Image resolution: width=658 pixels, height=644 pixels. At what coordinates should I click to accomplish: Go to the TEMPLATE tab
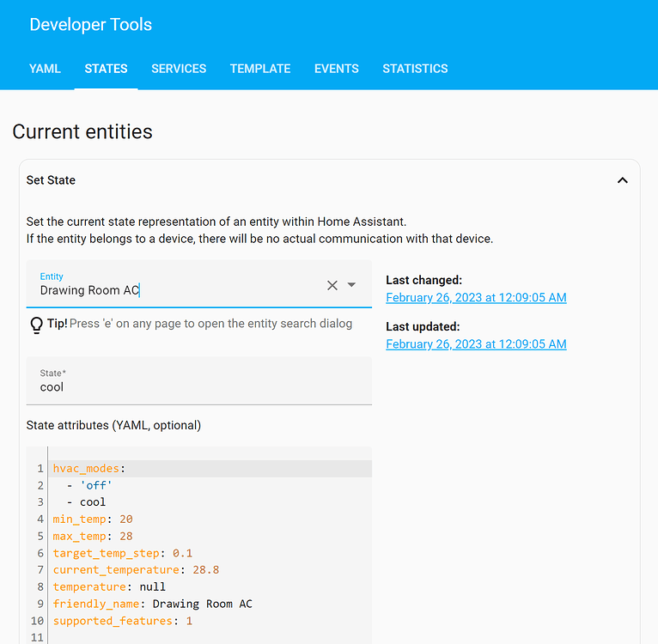(260, 69)
